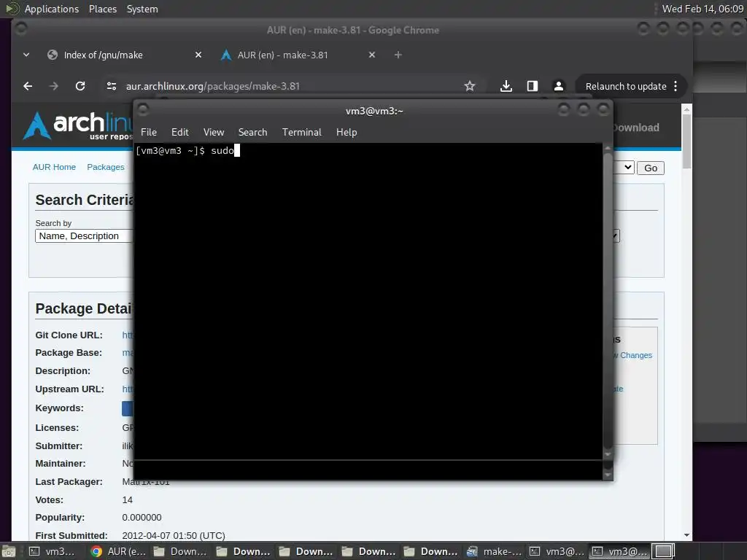The image size is (747, 560).
Task: Open the Terminal menu in menubar
Action: [301, 133]
